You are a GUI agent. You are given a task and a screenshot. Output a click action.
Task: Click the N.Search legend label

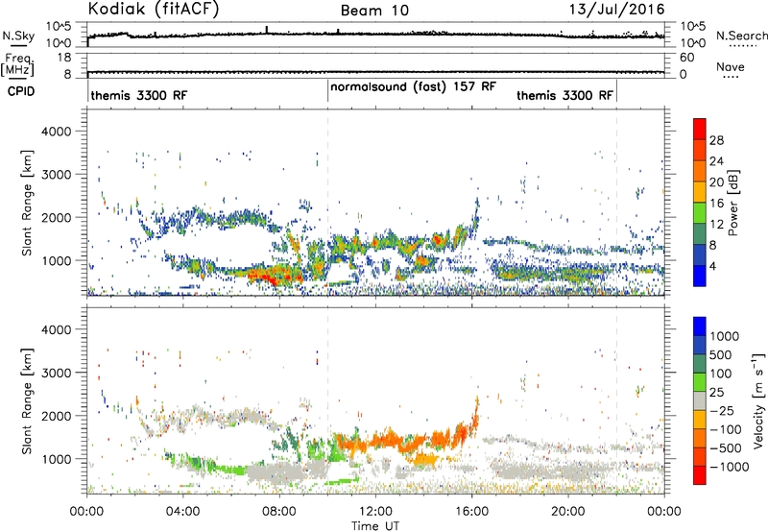tap(741, 36)
